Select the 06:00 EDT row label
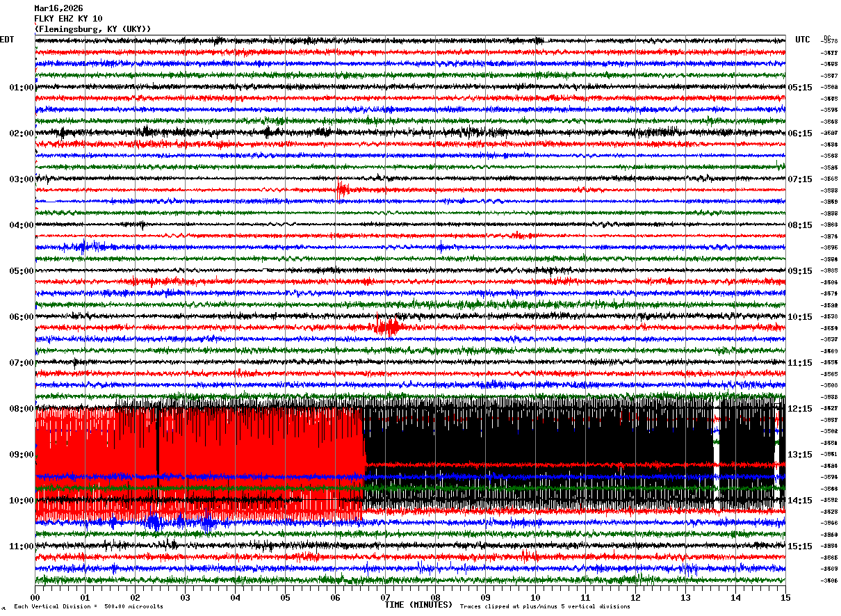This screenshot has height=616, width=841. tap(22, 317)
